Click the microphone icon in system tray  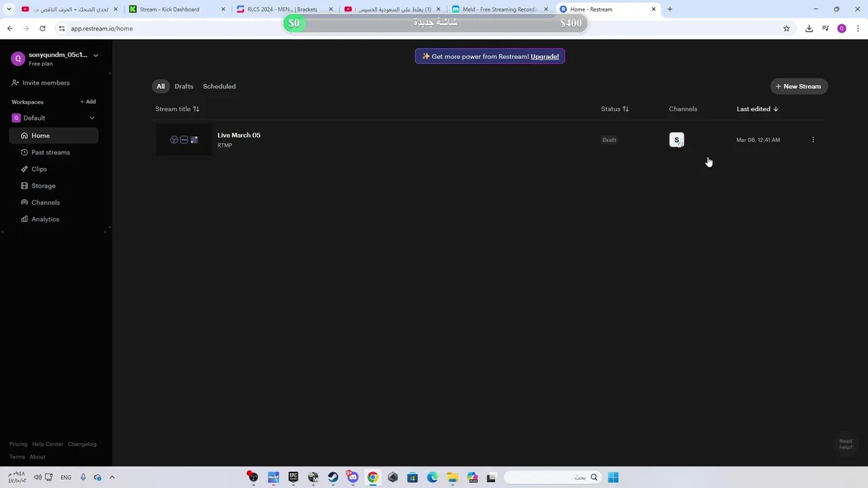tap(83, 477)
